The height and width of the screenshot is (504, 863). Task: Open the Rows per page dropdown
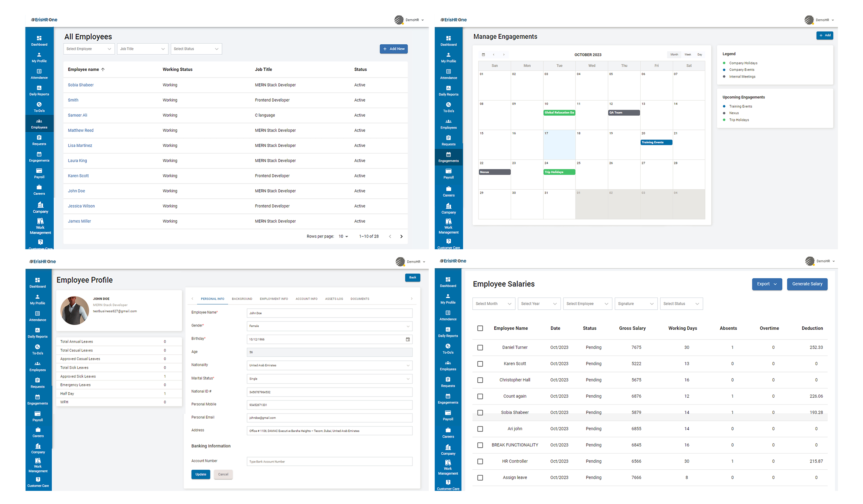point(343,236)
